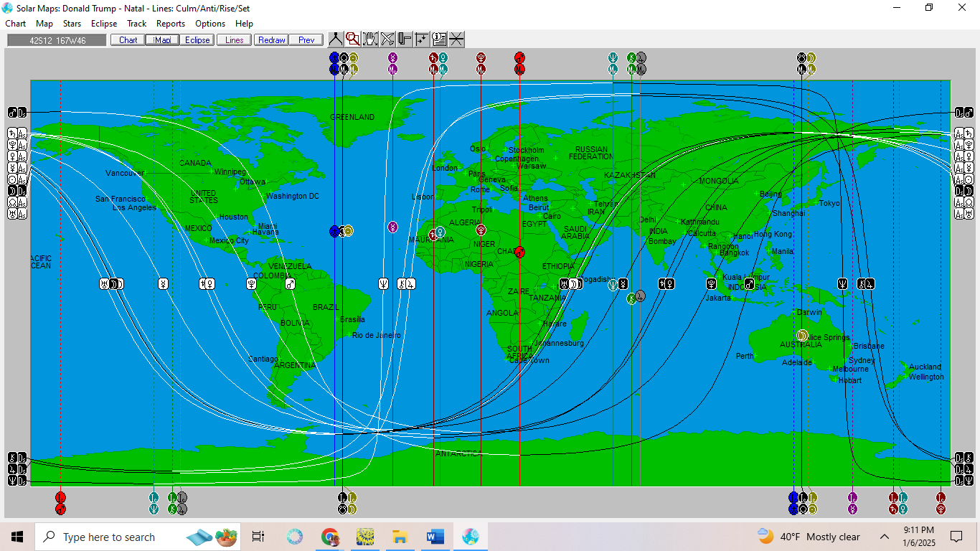Click the Neptune glyph box in the Atlantic
This screenshot has height=551, width=980.
coord(384,284)
